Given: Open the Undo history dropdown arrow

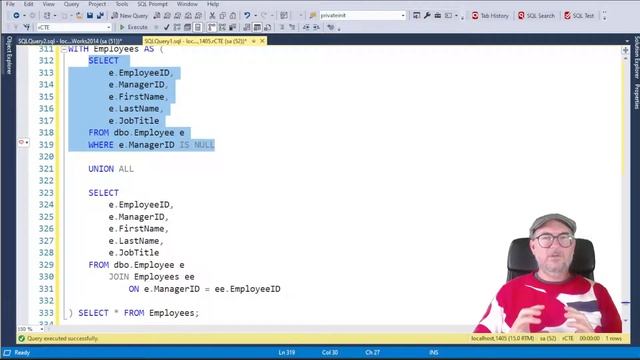Looking at the screenshot, I should pos(256,16).
